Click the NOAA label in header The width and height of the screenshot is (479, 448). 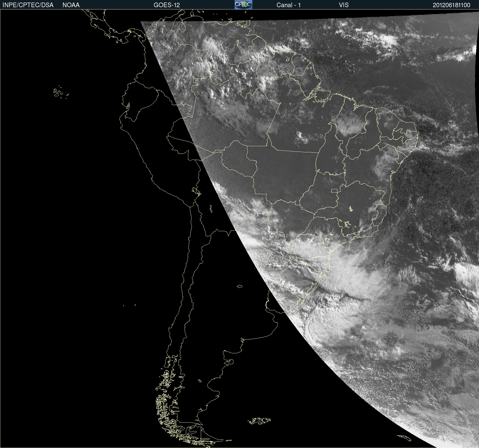pyautogui.click(x=71, y=5)
